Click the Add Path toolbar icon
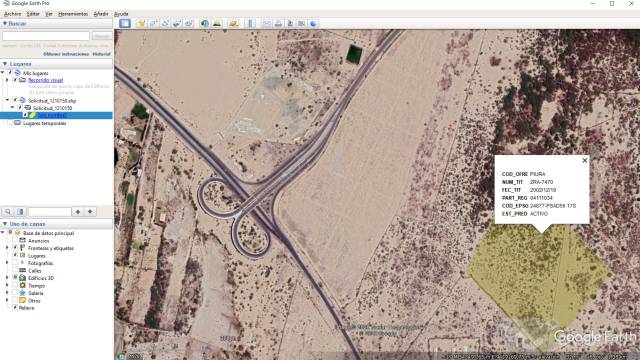The width and height of the screenshot is (640, 360). (x=165, y=23)
